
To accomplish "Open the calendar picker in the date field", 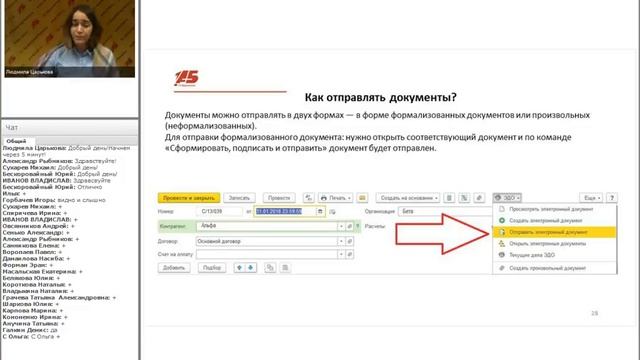I will click(320, 211).
